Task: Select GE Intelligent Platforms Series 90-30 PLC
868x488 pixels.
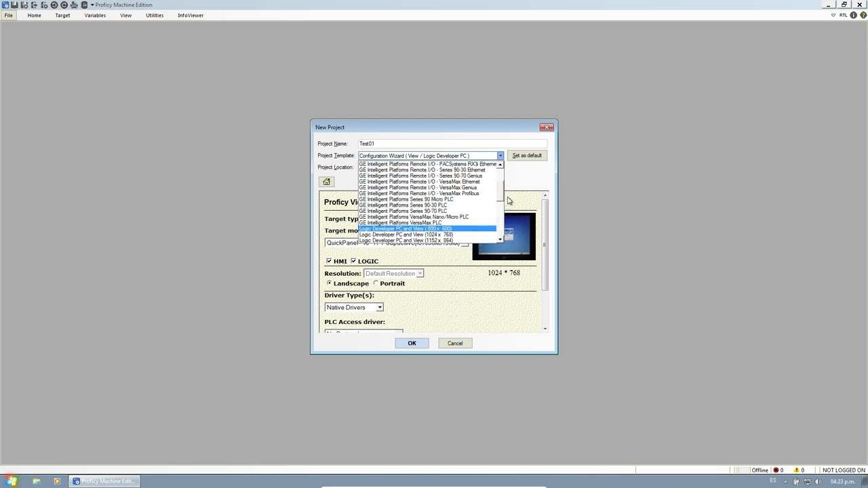Action: [428, 205]
